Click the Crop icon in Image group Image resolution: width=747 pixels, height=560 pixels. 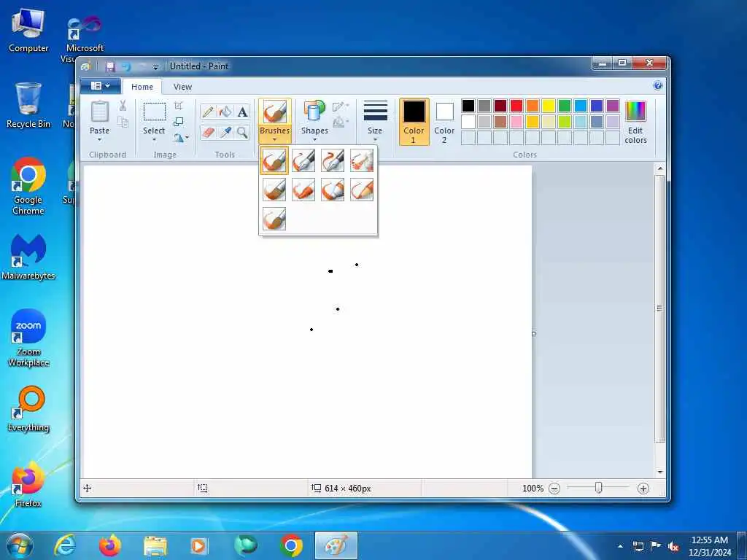point(179,106)
